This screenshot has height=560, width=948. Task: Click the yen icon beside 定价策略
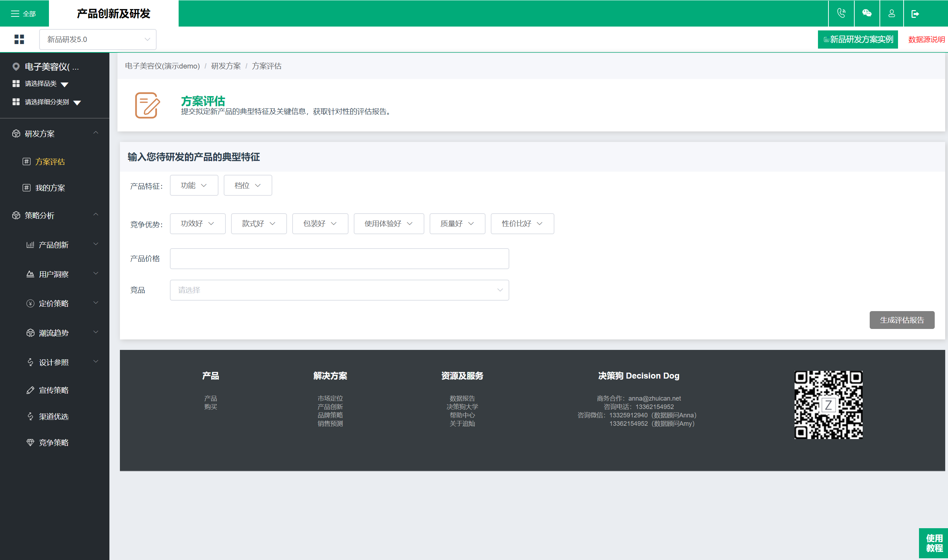pyautogui.click(x=30, y=303)
